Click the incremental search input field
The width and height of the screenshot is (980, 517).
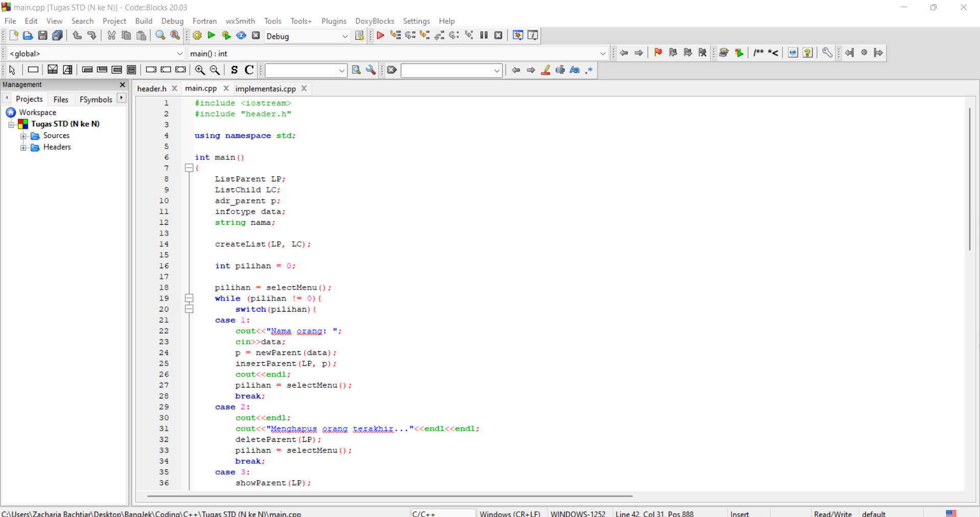point(447,71)
